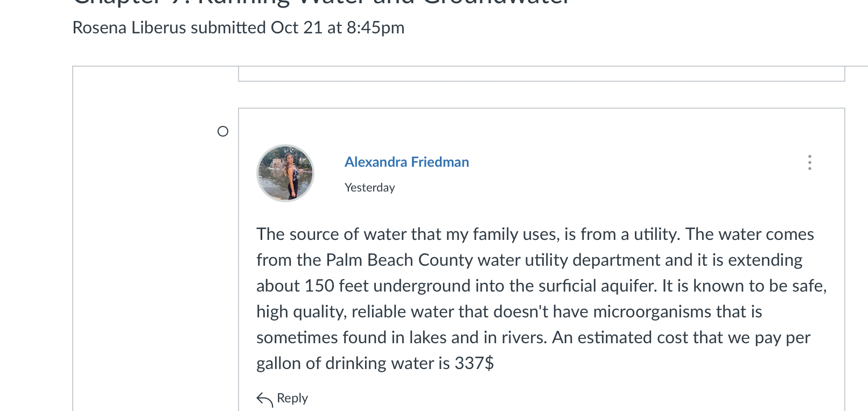Toggle the unread circle marker beside Alexandra's post
The width and height of the screenshot is (868, 411).
223,131
